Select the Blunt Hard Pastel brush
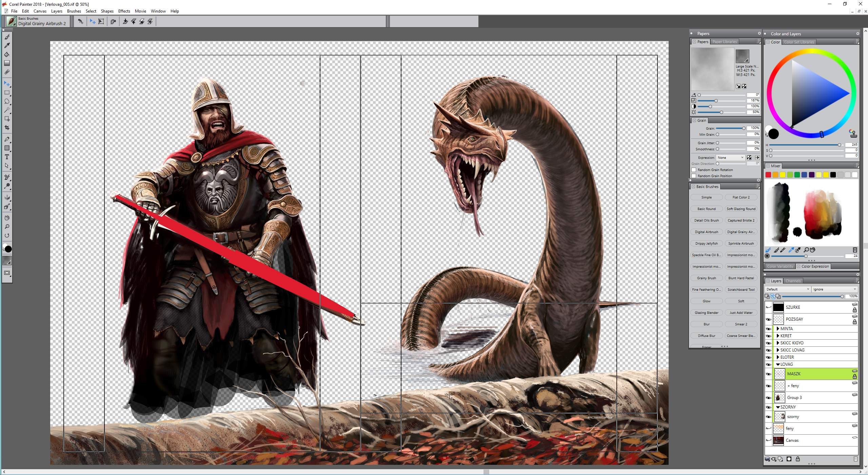 pyautogui.click(x=741, y=278)
